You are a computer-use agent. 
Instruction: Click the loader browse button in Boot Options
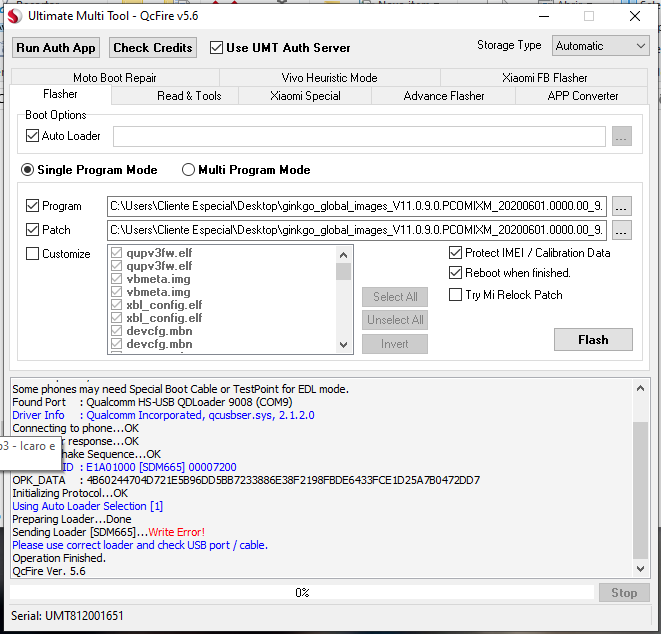point(621,136)
